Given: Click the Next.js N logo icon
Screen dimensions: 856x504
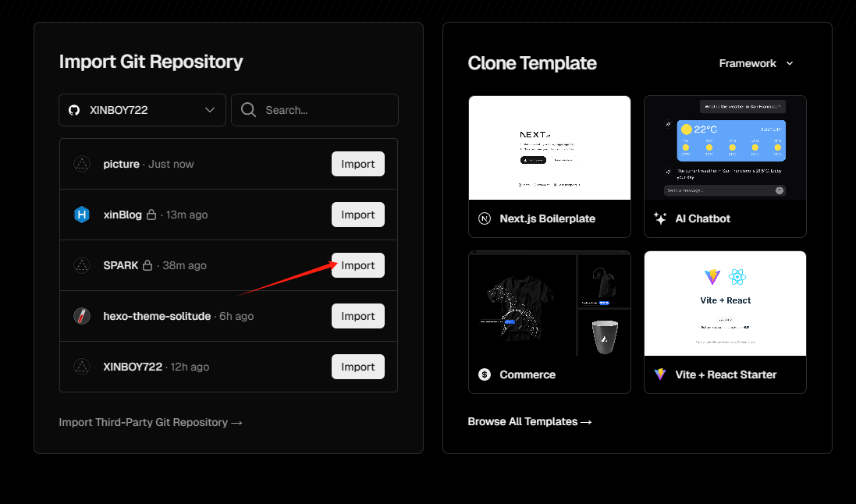Looking at the screenshot, I should [485, 219].
